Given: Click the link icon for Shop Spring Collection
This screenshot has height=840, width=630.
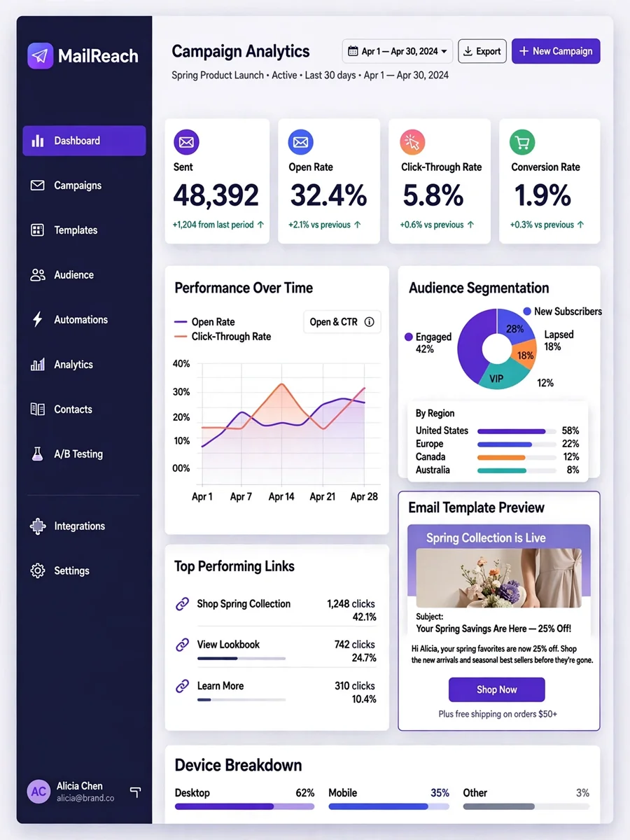Looking at the screenshot, I should pyautogui.click(x=183, y=603).
